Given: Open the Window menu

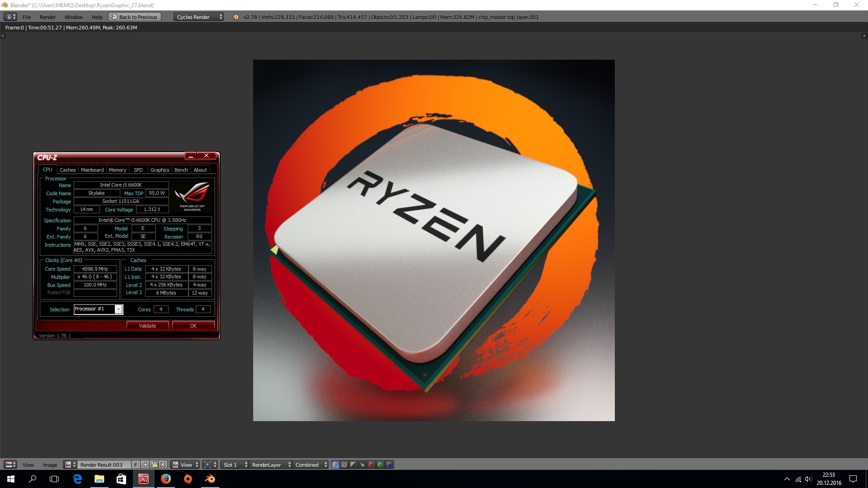Looking at the screenshot, I should [x=73, y=17].
